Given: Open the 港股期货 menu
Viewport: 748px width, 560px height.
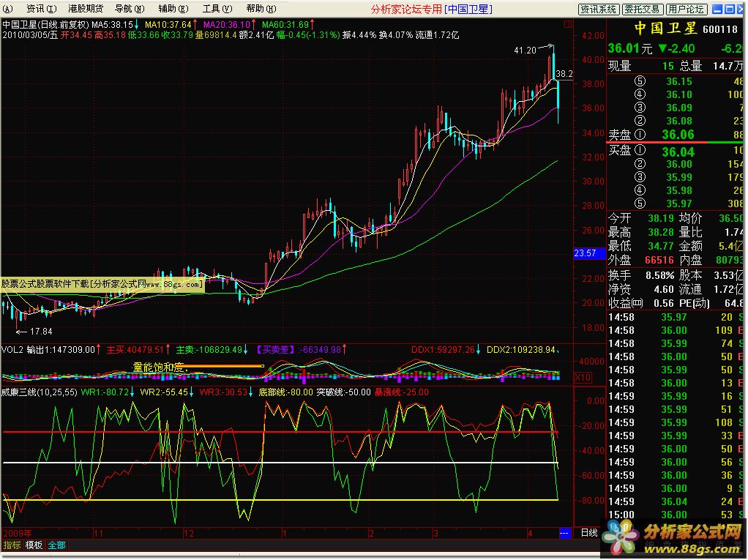Looking at the screenshot, I should pyautogui.click(x=86, y=9).
